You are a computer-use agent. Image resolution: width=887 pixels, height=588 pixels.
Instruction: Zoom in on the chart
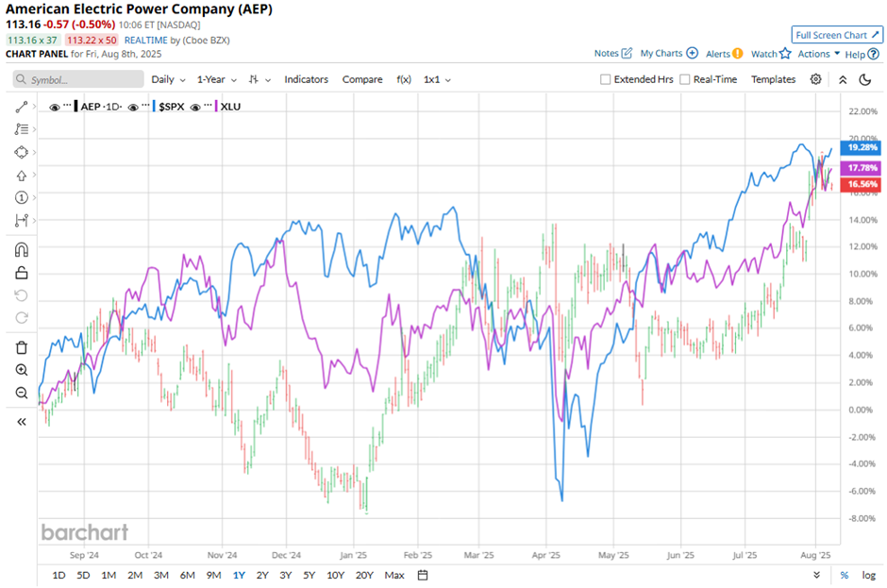pyautogui.click(x=22, y=370)
